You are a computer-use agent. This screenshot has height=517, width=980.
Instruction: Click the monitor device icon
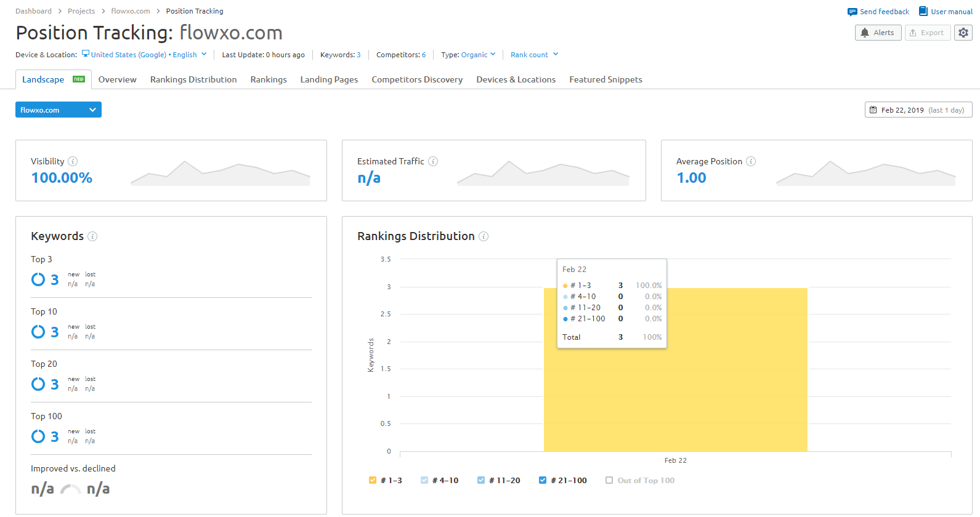pos(86,54)
